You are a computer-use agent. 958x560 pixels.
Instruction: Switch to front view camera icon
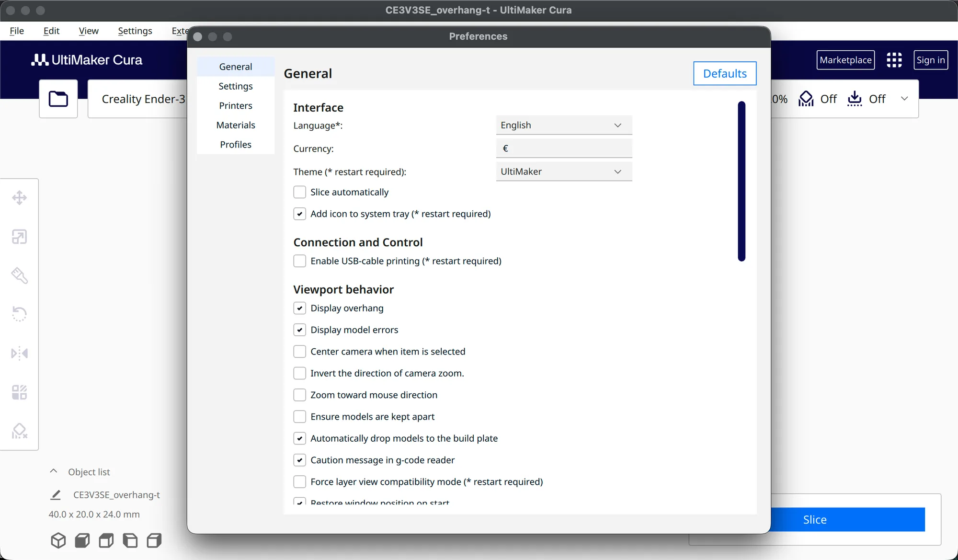pyautogui.click(x=82, y=540)
